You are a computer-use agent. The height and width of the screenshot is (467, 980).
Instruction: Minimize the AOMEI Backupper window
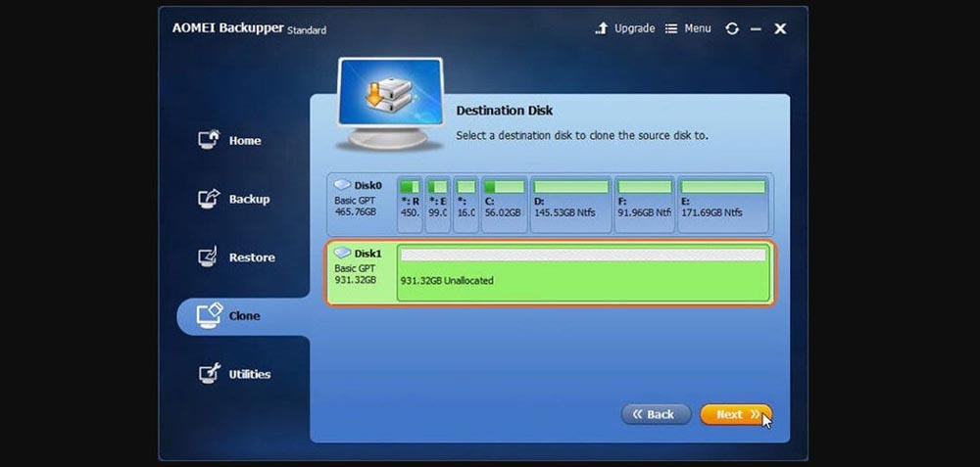(x=756, y=29)
